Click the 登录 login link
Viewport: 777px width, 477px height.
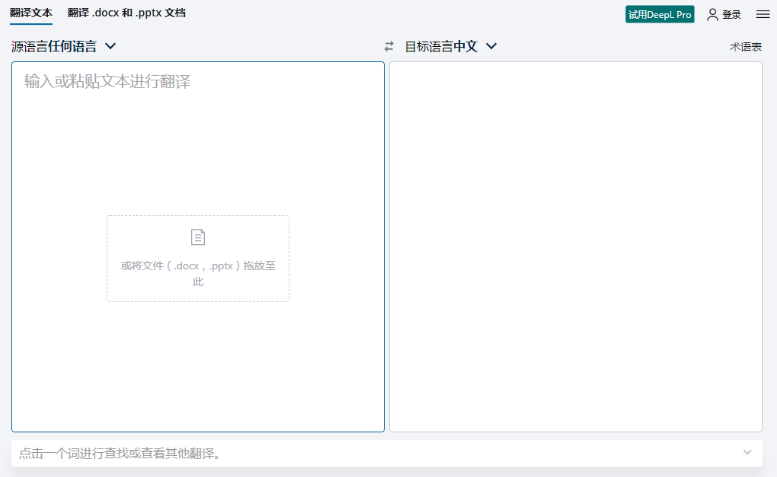(x=731, y=15)
